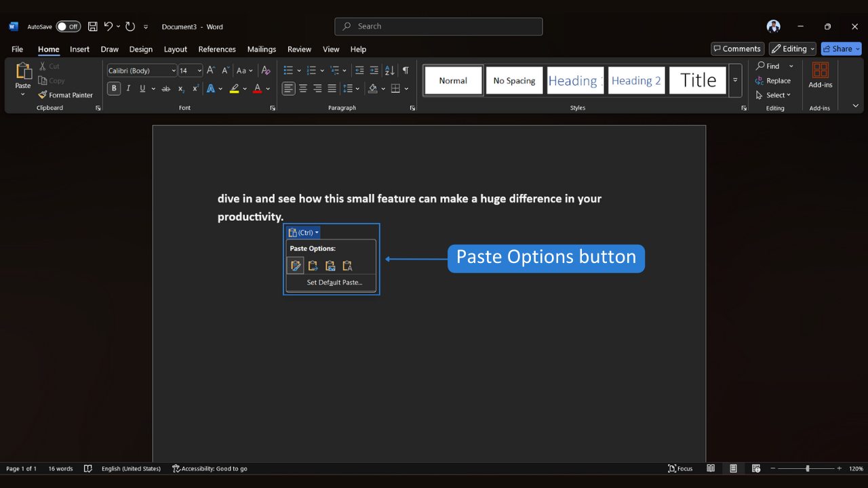Select the Keep Text Only paste option
This screenshot has width=868, height=488.
point(347,265)
